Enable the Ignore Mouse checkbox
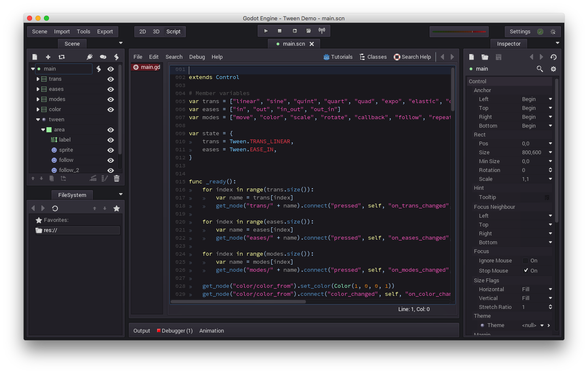588x374 pixels. tap(525, 261)
